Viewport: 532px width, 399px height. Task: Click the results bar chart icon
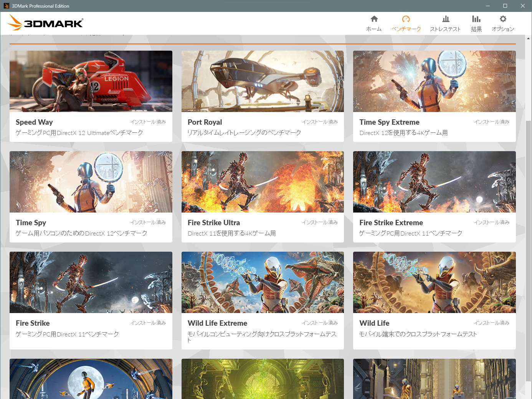click(x=476, y=19)
